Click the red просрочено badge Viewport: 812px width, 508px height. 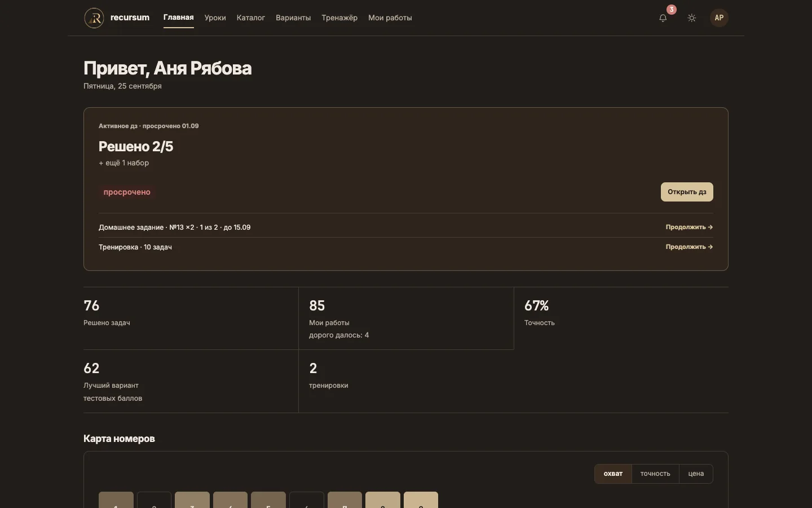tap(127, 192)
